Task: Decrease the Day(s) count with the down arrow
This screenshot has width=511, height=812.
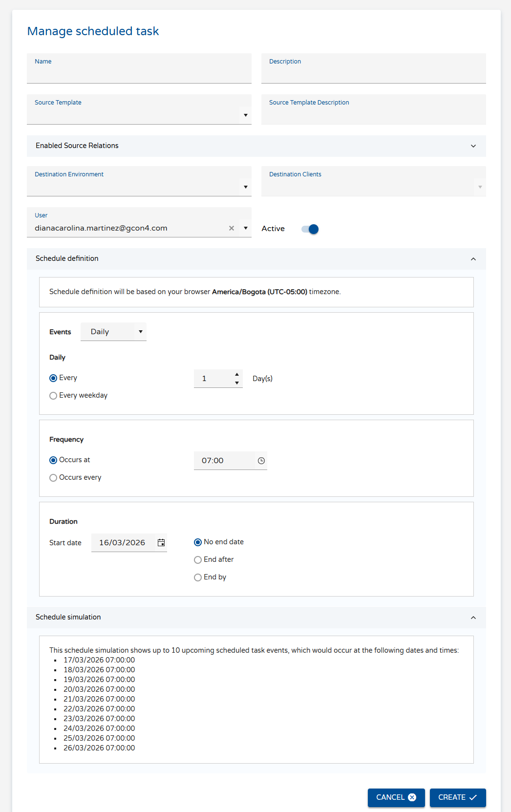Action: (x=237, y=383)
